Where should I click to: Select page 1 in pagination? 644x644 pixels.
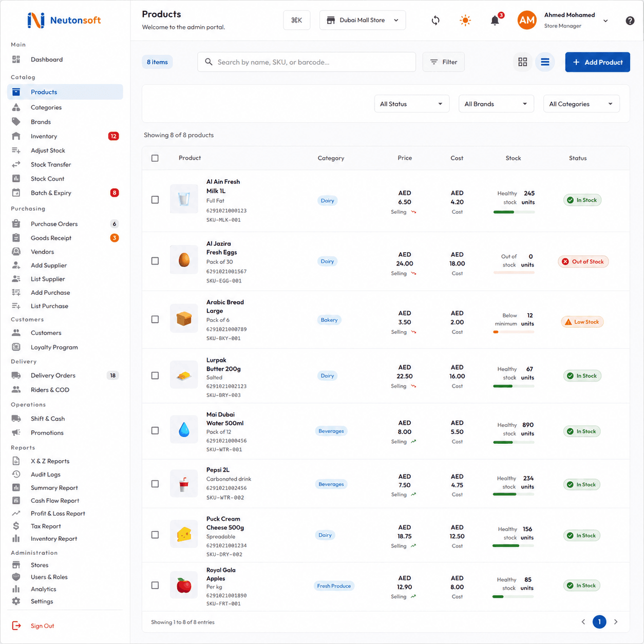coord(599,622)
